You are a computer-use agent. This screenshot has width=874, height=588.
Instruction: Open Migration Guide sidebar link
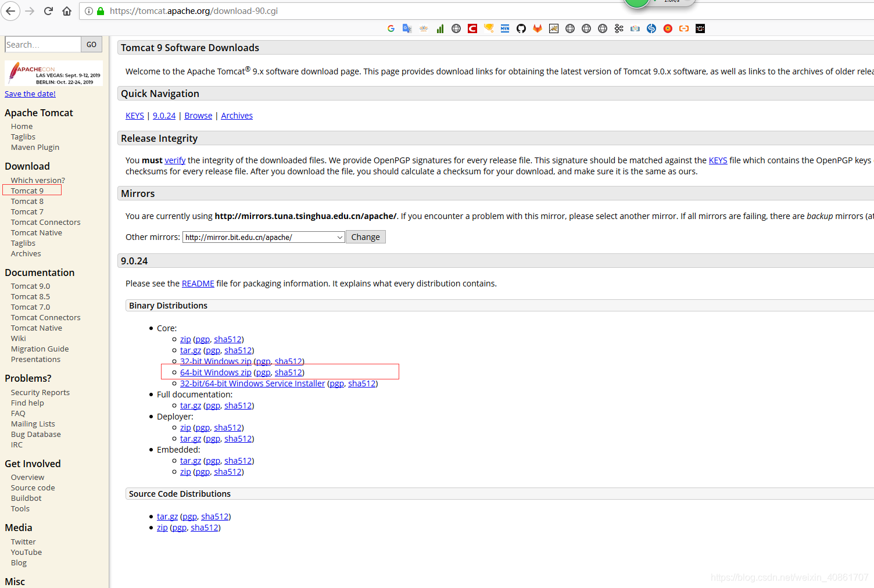point(40,349)
